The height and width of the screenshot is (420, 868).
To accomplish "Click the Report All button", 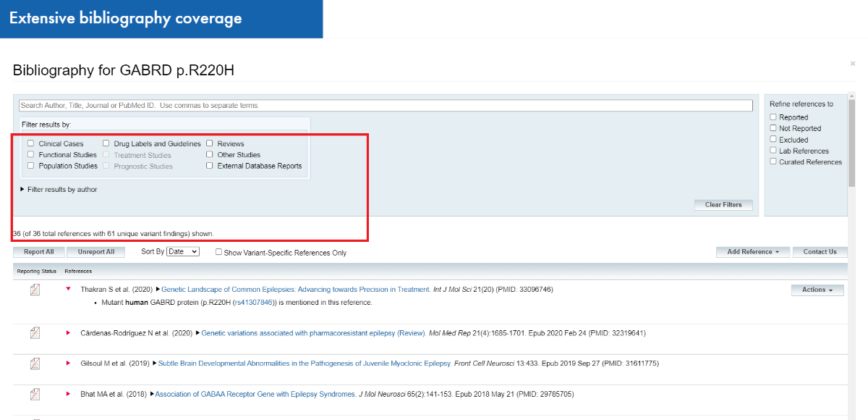I will [39, 252].
